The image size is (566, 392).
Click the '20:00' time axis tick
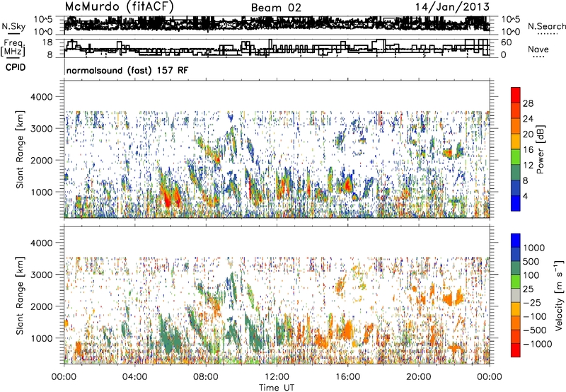[x=418, y=377]
